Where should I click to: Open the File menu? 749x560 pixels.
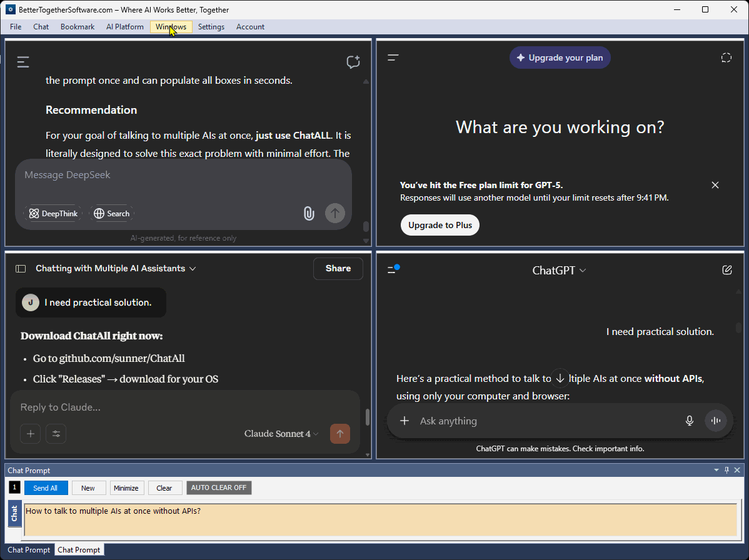click(x=16, y=27)
